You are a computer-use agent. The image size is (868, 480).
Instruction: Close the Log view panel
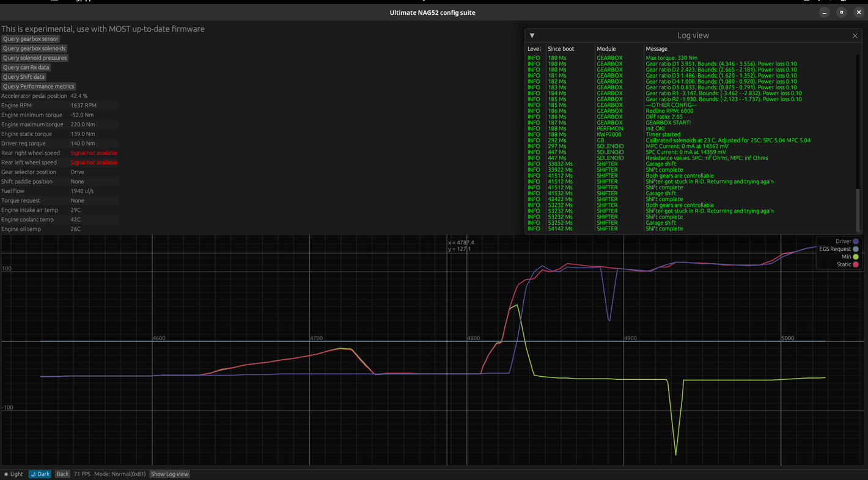coord(855,35)
